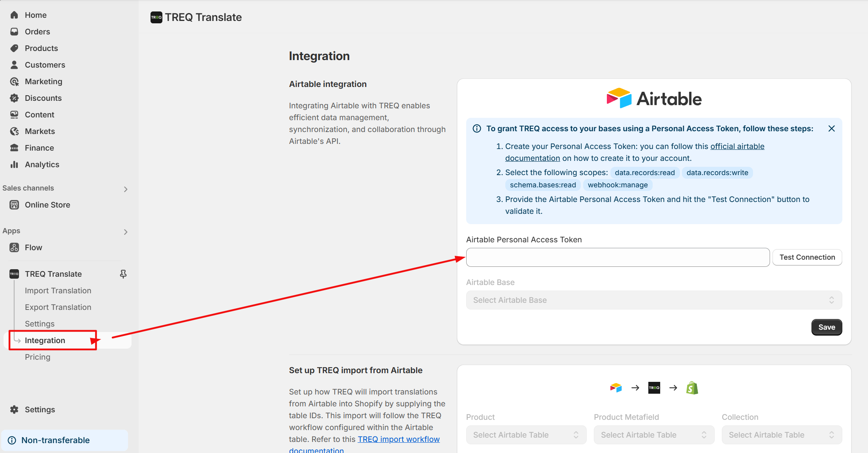Expand the Apps section chevron
This screenshot has height=453, width=868.
[x=126, y=232]
